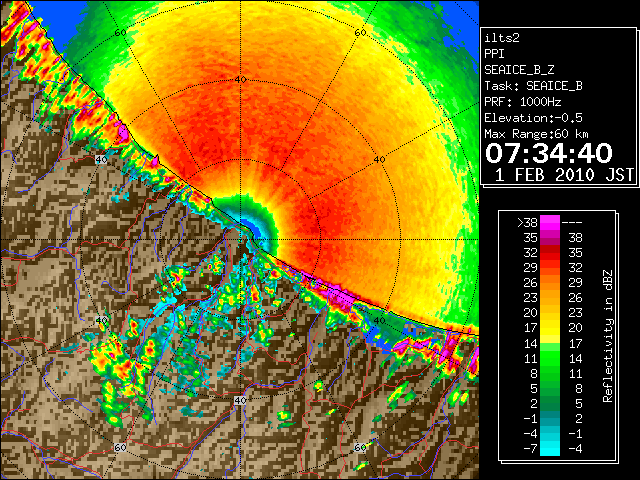The height and width of the screenshot is (480, 640).
Task: Click the '---' legend entry
Action: (x=572, y=223)
